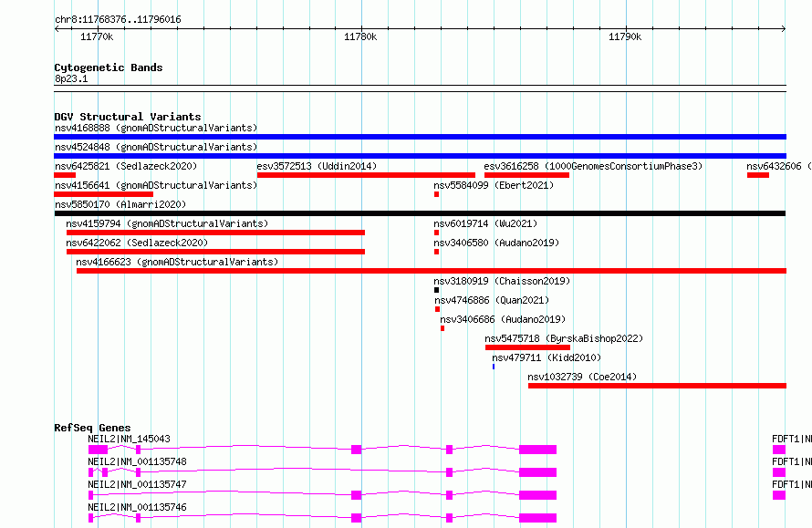
Task: Click the red bar beneath esv3616258
Action: 526,175
